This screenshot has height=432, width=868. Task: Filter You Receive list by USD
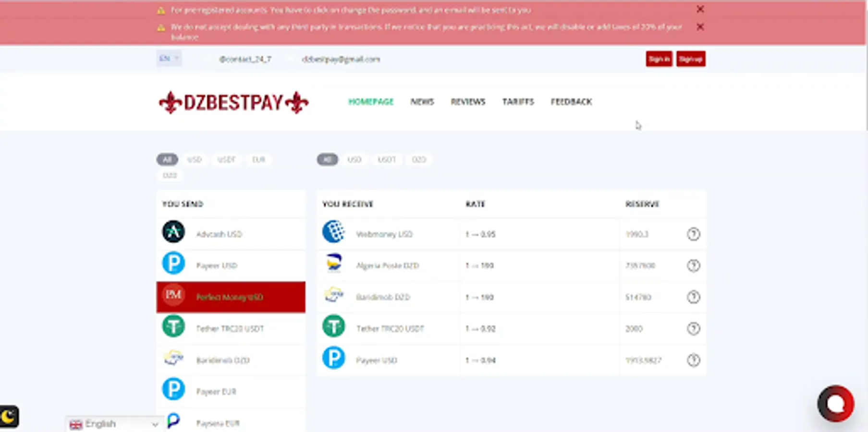(x=354, y=159)
